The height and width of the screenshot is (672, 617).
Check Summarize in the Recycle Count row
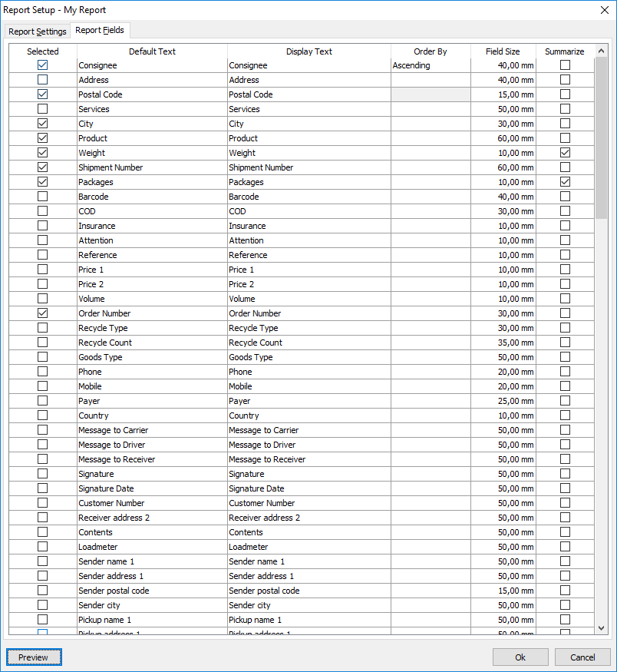tap(565, 343)
